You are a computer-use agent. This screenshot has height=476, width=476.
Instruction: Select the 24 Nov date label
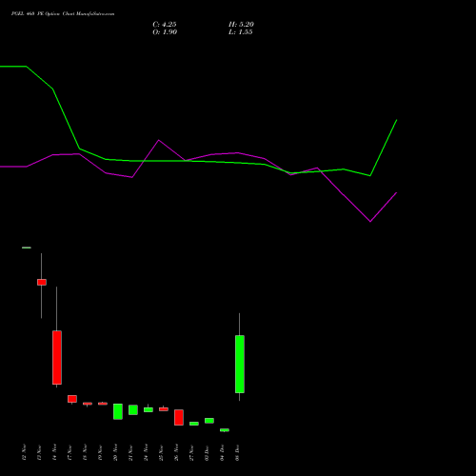click(146, 452)
